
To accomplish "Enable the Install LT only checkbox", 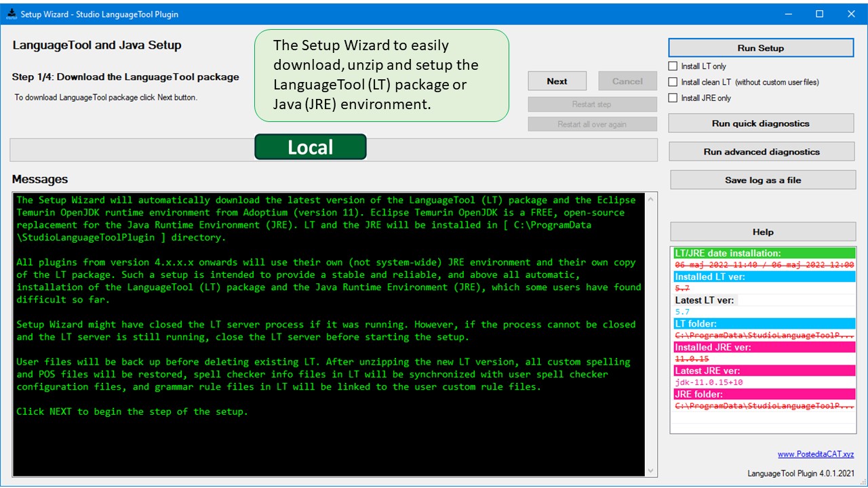I will click(x=673, y=66).
